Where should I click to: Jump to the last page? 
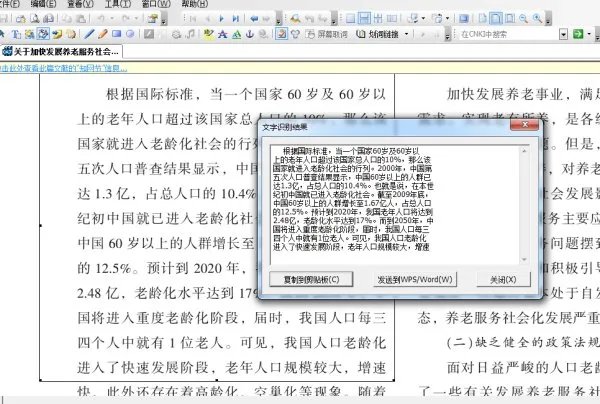236,18
